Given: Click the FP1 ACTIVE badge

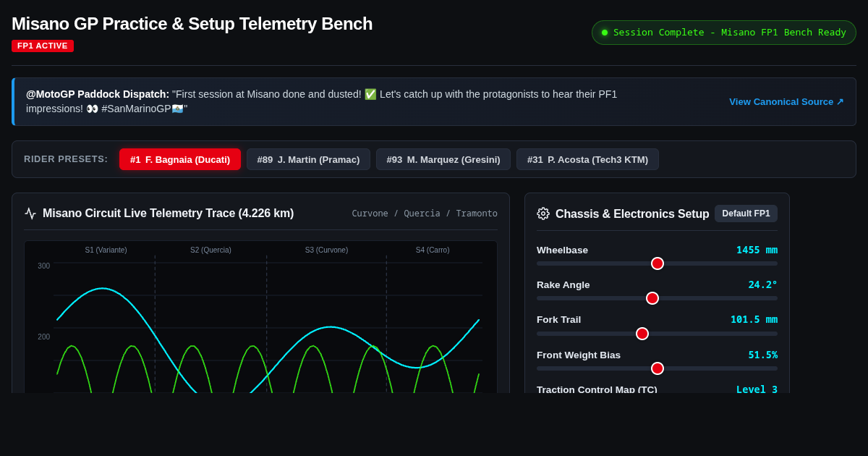Looking at the screenshot, I should 43,46.
